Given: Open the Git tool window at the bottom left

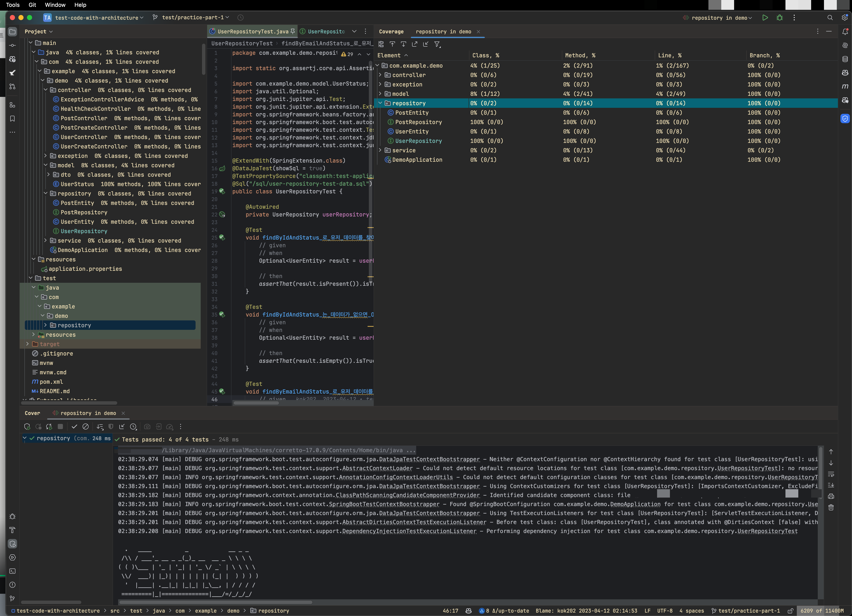Looking at the screenshot, I should [x=12, y=599].
